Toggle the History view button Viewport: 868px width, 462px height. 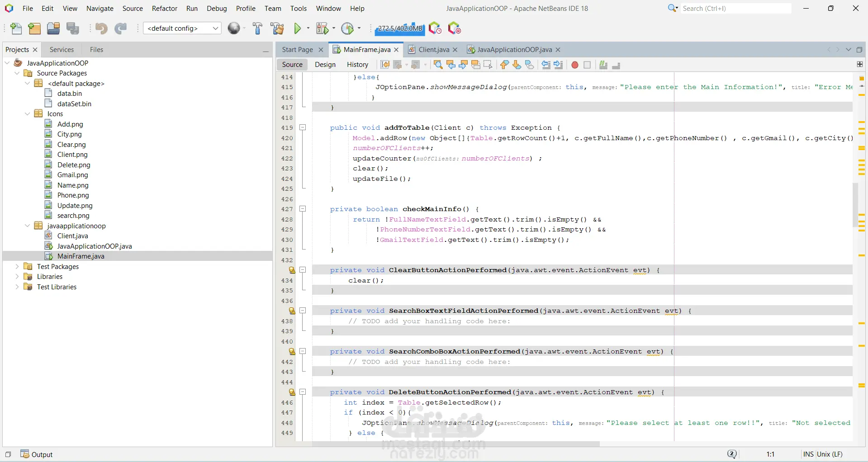pyautogui.click(x=357, y=65)
